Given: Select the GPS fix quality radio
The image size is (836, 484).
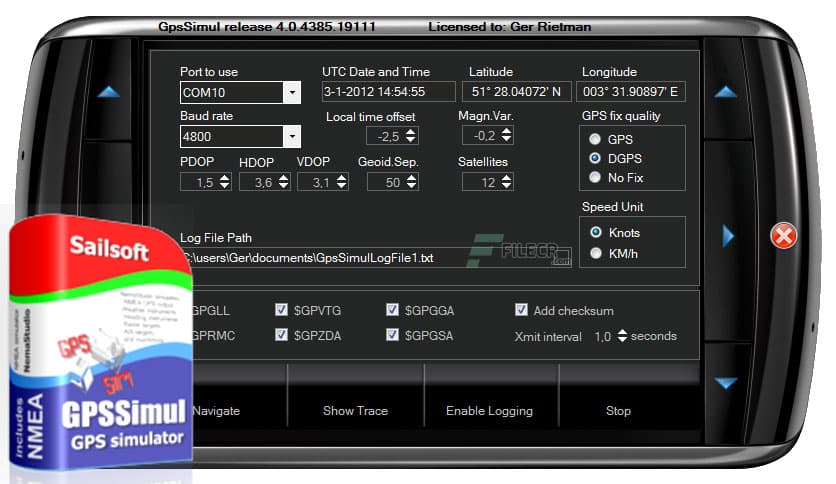Looking at the screenshot, I should tap(595, 139).
